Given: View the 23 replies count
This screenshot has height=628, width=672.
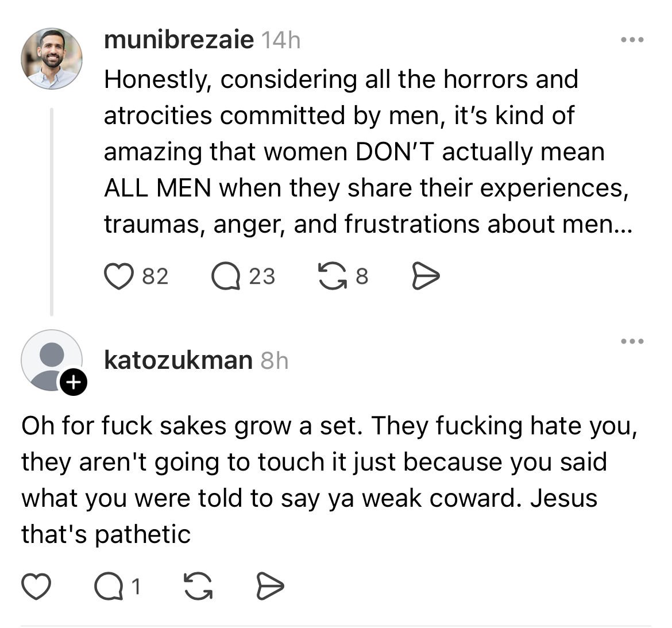Looking at the screenshot, I should coord(262,276).
